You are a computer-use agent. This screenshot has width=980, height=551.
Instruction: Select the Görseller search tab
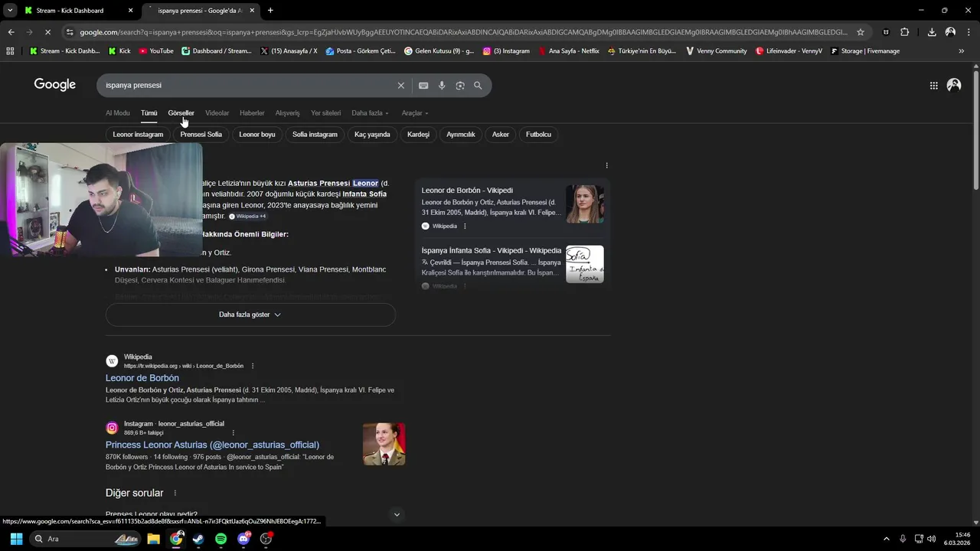tap(181, 113)
